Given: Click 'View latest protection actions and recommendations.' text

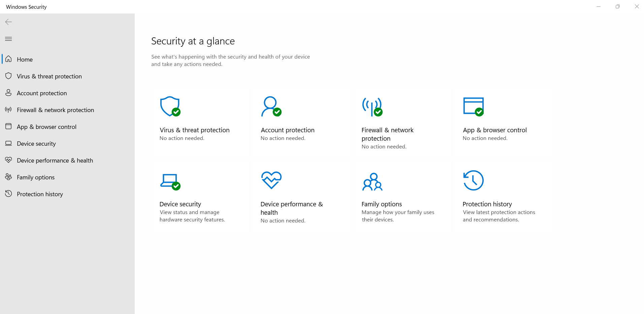Looking at the screenshot, I should click(499, 216).
